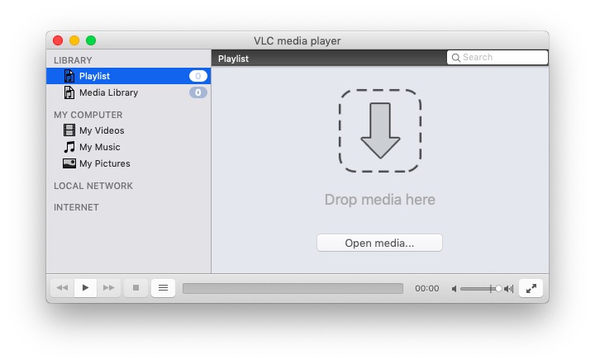Skip back with the rewind button

[x=62, y=288]
